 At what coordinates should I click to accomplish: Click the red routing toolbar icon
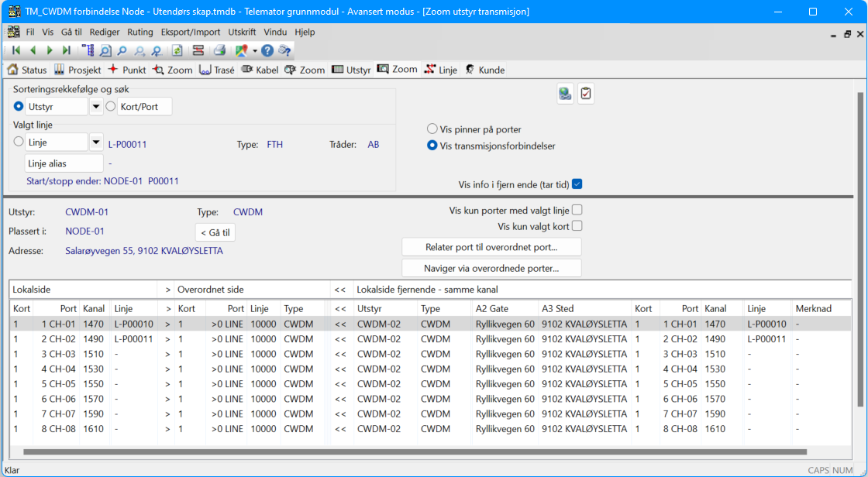tap(198, 50)
